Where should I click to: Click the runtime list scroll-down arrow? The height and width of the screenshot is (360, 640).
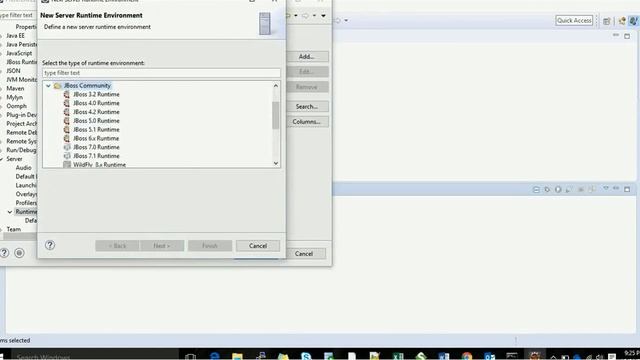[x=276, y=163]
